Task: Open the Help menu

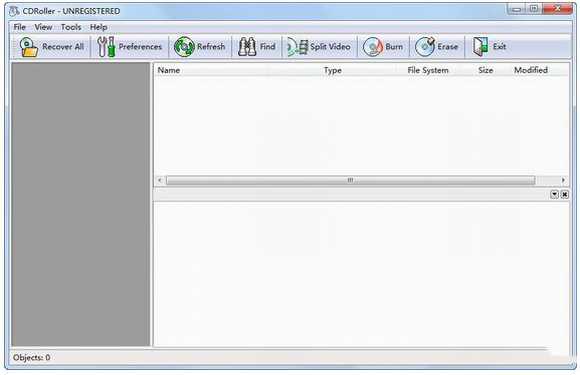Action: pyautogui.click(x=99, y=27)
